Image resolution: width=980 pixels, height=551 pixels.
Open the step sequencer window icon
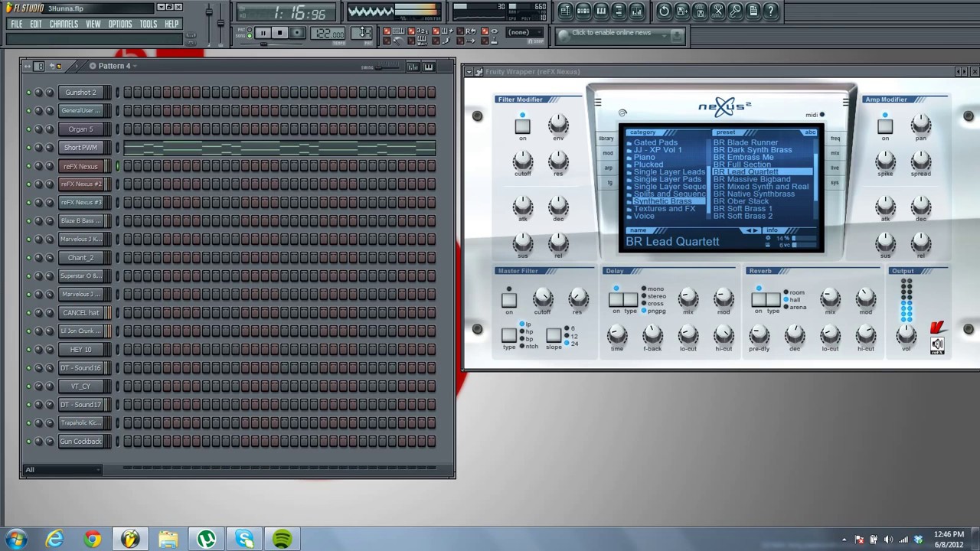pyautogui.click(x=583, y=11)
